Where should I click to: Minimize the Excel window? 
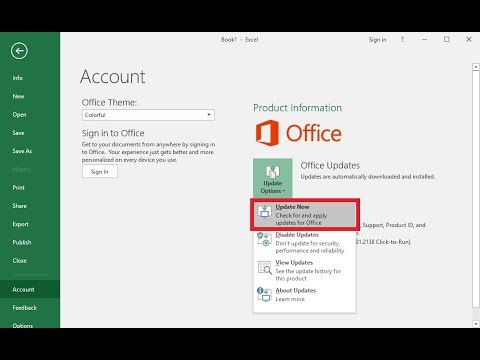[424, 39]
